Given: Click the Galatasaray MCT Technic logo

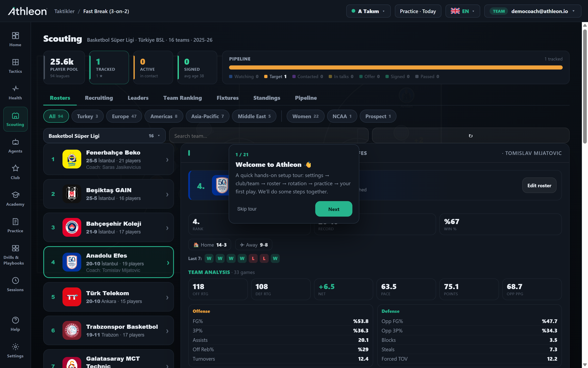Looking at the screenshot, I should coord(72,363).
